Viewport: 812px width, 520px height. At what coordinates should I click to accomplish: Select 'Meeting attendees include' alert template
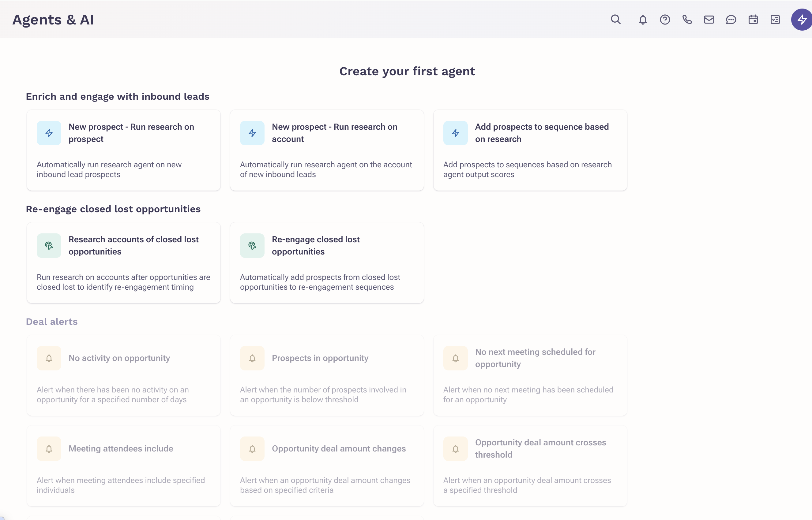(124, 465)
